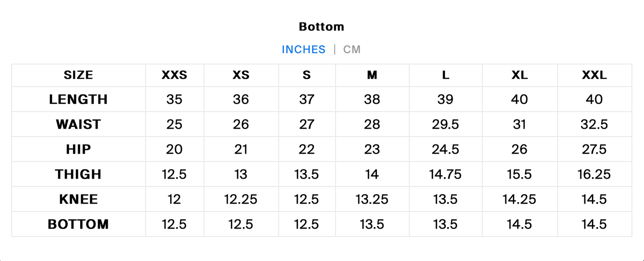644x261 pixels.
Task: Choose the M size column header
Action: click(x=372, y=75)
